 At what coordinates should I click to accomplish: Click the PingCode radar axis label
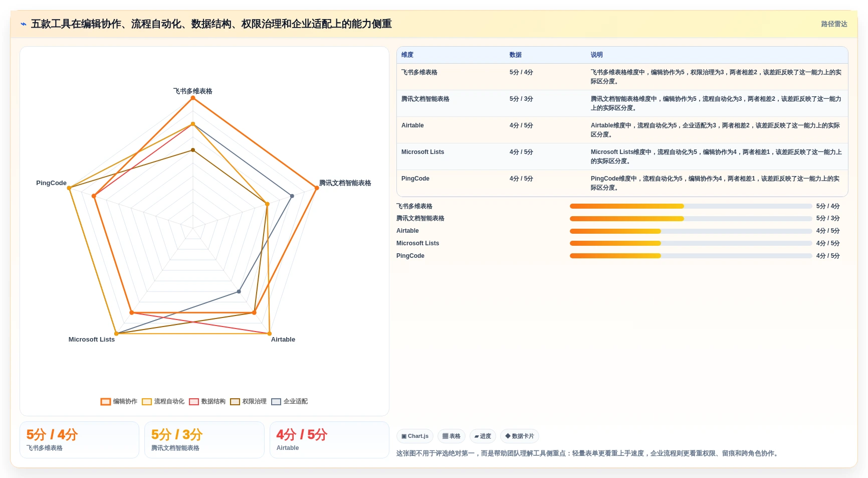51,183
